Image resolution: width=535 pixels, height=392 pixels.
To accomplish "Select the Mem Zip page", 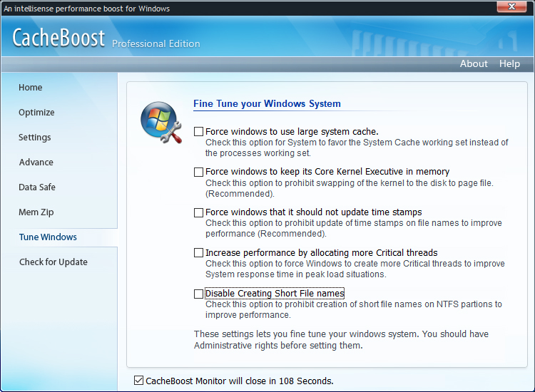I will click(x=36, y=212).
